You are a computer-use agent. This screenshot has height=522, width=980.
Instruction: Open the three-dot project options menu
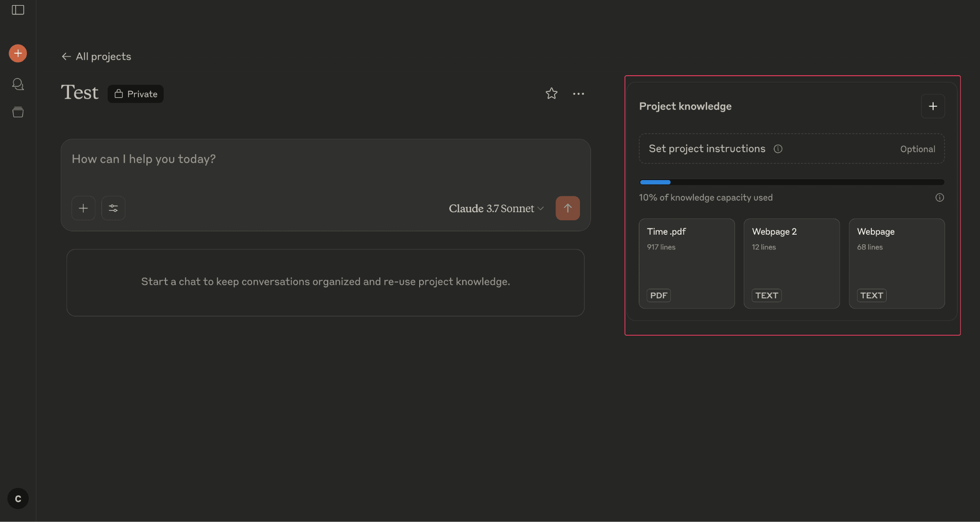pyautogui.click(x=578, y=94)
